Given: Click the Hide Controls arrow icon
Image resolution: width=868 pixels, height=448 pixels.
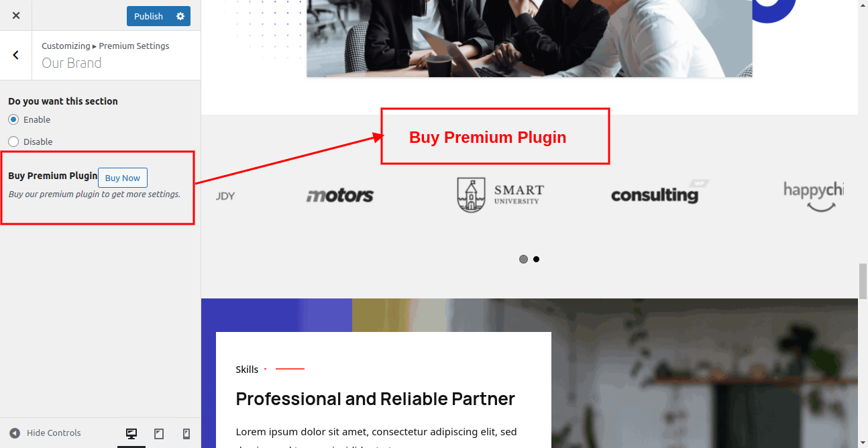Looking at the screenshot, I should (15, 433).
